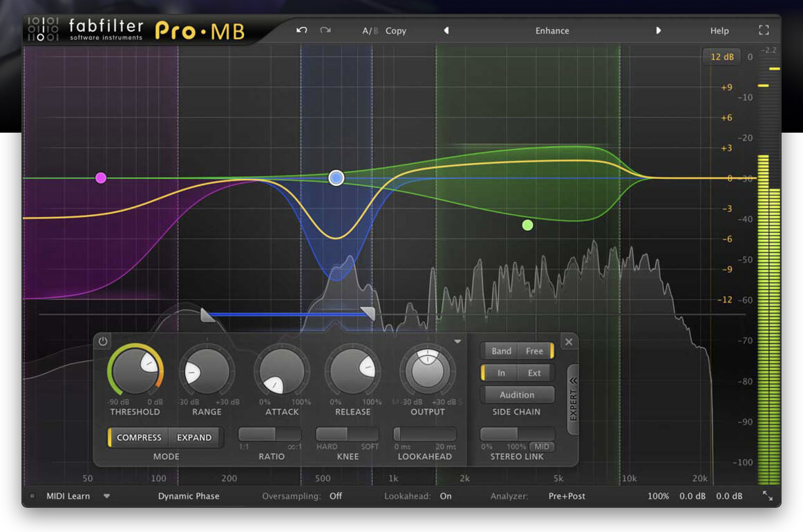Viewport: 803px width, 532px height.
Task: Toggle band bypass power button
Action: (103, 341)
